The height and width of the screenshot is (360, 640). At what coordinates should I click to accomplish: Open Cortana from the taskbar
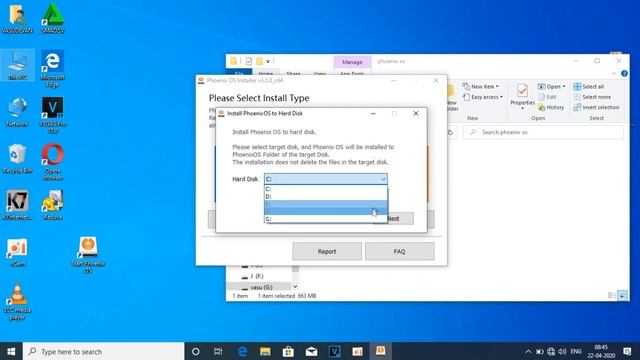[x=196, y=351]
